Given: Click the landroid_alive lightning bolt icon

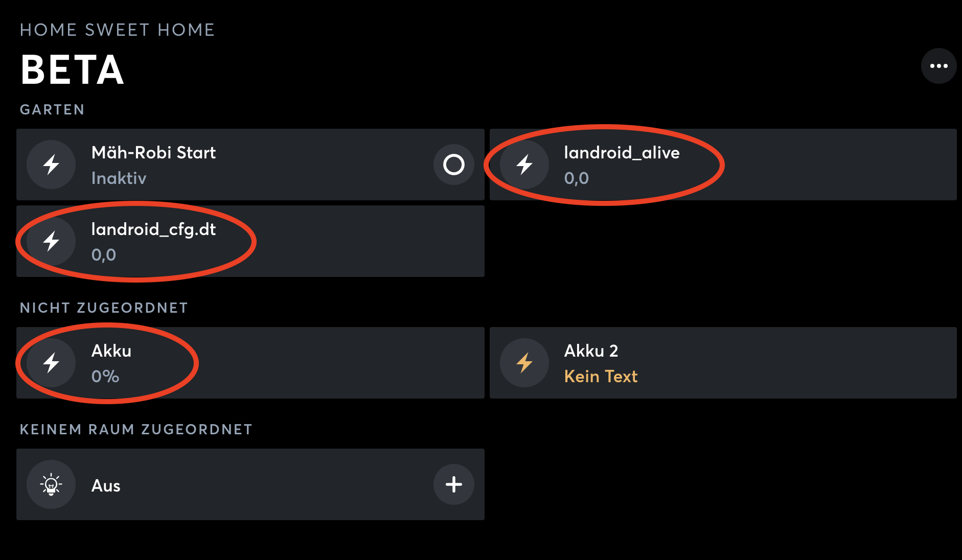Looking at the screenshot, I should pos(524,165).
